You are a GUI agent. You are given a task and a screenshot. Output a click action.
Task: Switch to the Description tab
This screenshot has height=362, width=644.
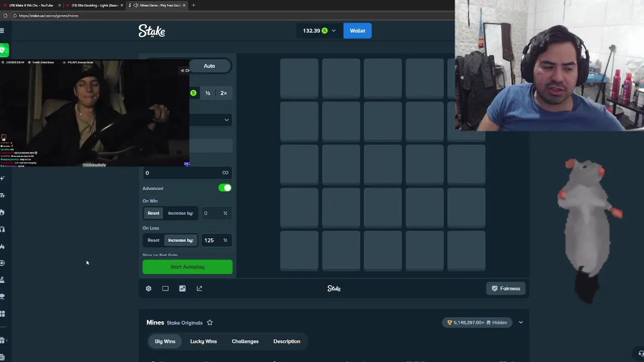click(x=287, y=341)
